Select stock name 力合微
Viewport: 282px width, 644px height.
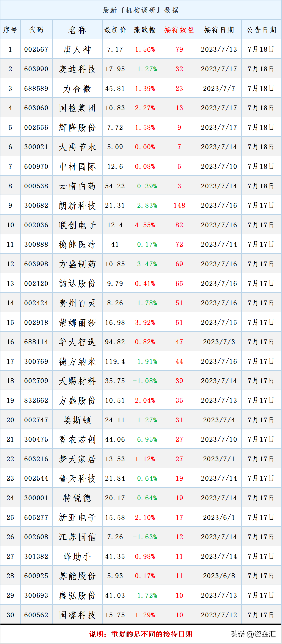(77, 88)
